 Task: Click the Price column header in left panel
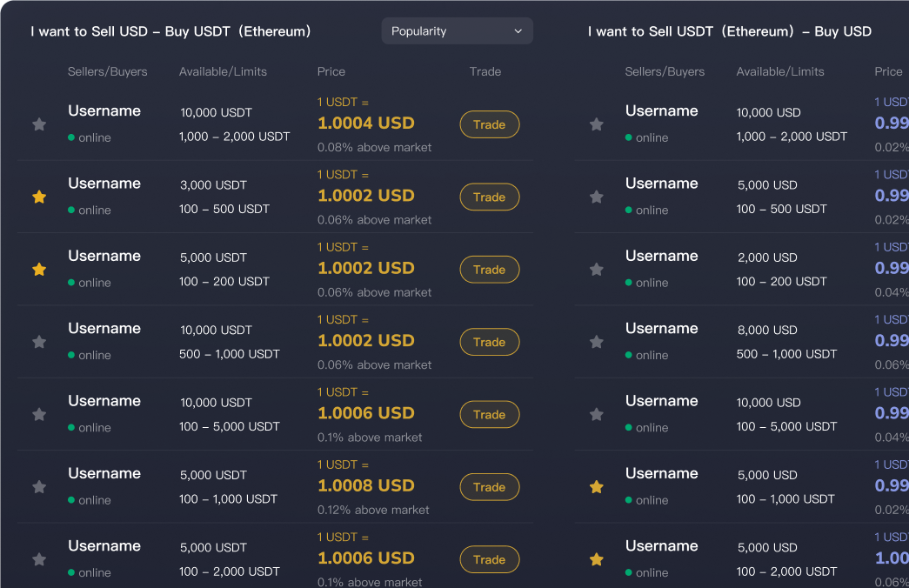(x=331, y=71)
